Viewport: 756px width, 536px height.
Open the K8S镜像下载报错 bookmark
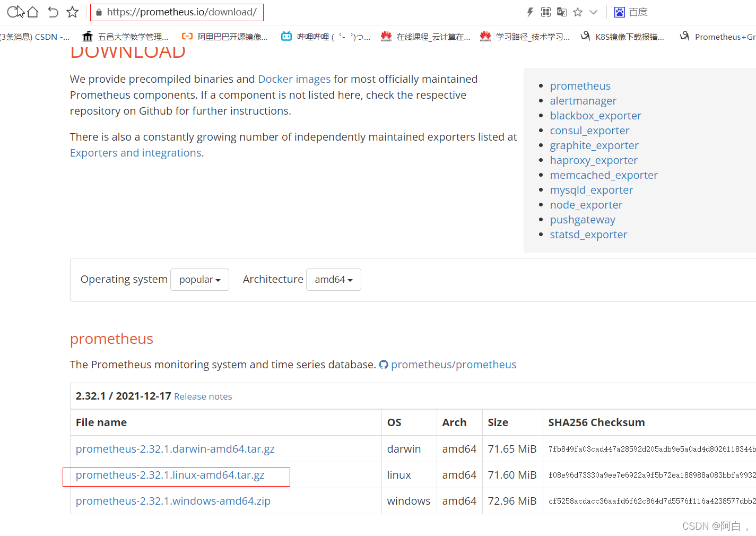point(622,37)
